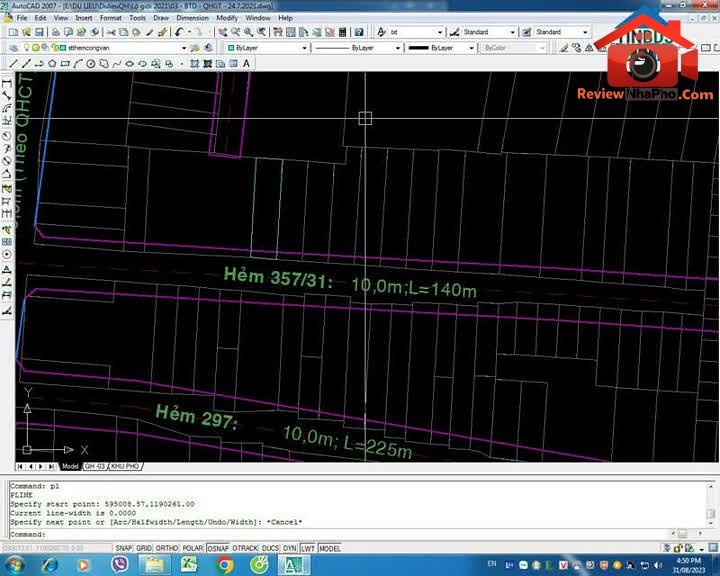
Task: Open Excel from the taskbar
Action: (189, 565)
